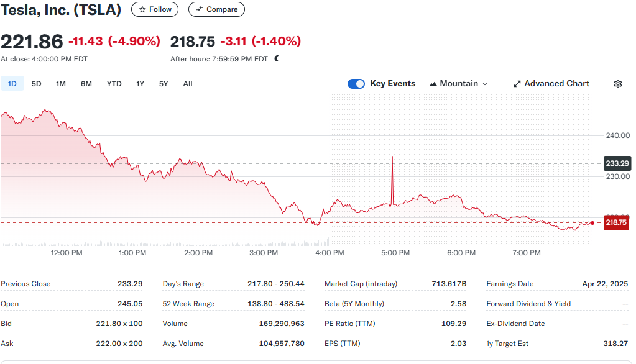Click Earnings Date value Apr 22, 2025
636x364 pixels.
[605, 284]
